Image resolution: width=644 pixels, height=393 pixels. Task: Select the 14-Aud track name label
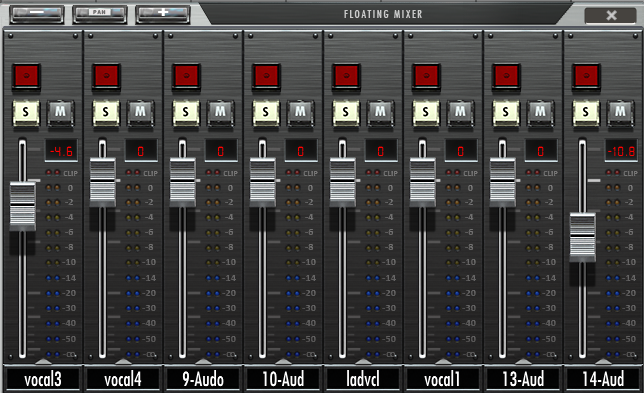pyautogui.click(x=603, y=379)
